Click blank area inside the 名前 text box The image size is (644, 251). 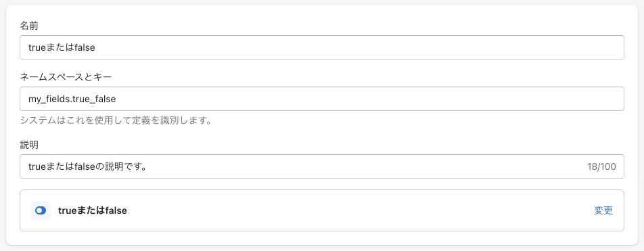click(x=357, y=47)
